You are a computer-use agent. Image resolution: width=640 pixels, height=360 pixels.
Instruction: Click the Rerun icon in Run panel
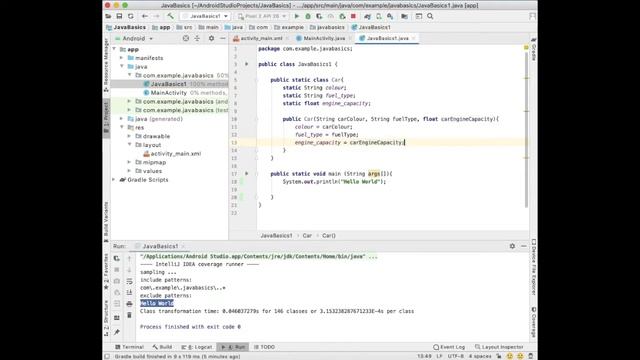click(117, 258)
